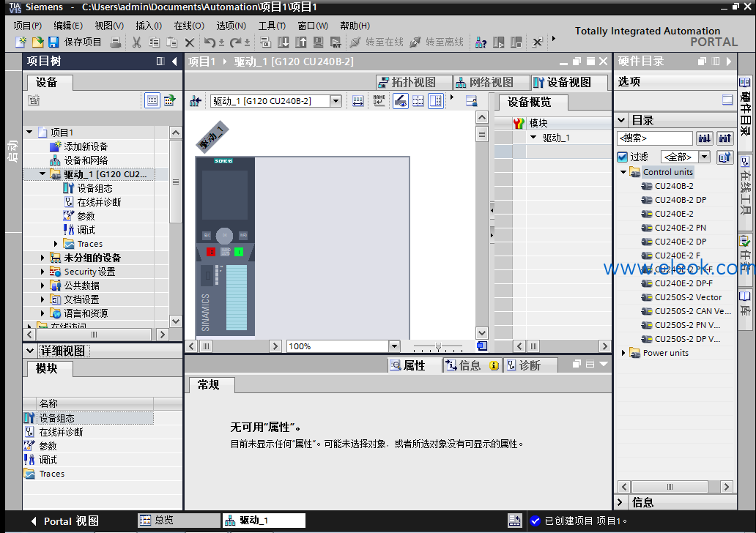The image size is (756, 533).
Task: Click the delete X icon in toolbar
Action: [x=190, y=42]
